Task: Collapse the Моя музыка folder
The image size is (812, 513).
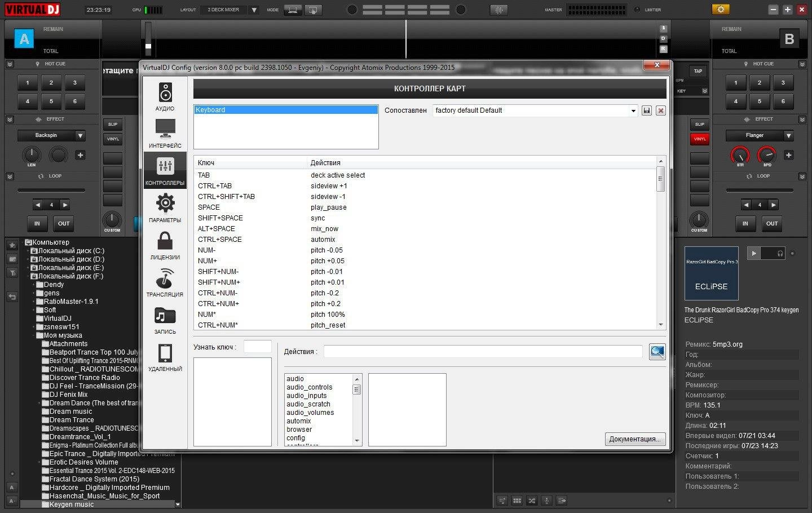Action: pos(33,335)
